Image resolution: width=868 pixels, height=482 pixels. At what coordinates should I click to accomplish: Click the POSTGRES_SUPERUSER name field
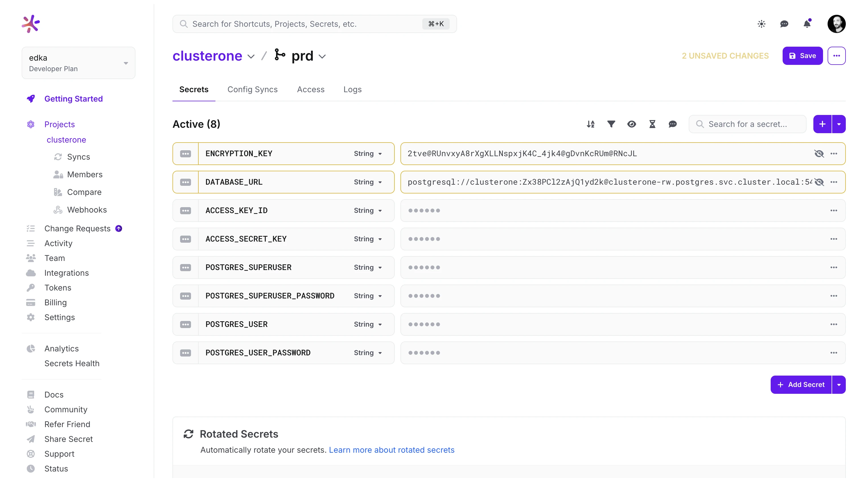tap(248, 267)
